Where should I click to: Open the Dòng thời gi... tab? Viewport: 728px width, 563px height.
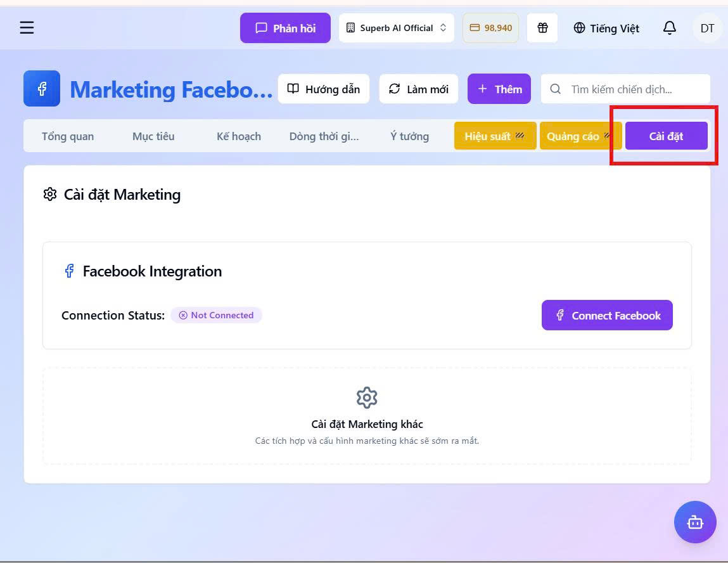click(x=324, y=136)
